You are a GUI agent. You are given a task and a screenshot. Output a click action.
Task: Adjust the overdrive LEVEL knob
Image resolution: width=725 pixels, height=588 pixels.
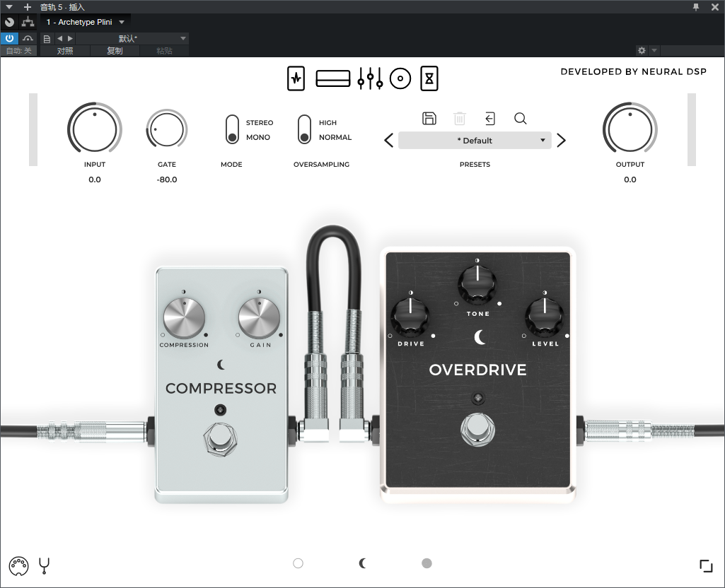tap(545, 317)
